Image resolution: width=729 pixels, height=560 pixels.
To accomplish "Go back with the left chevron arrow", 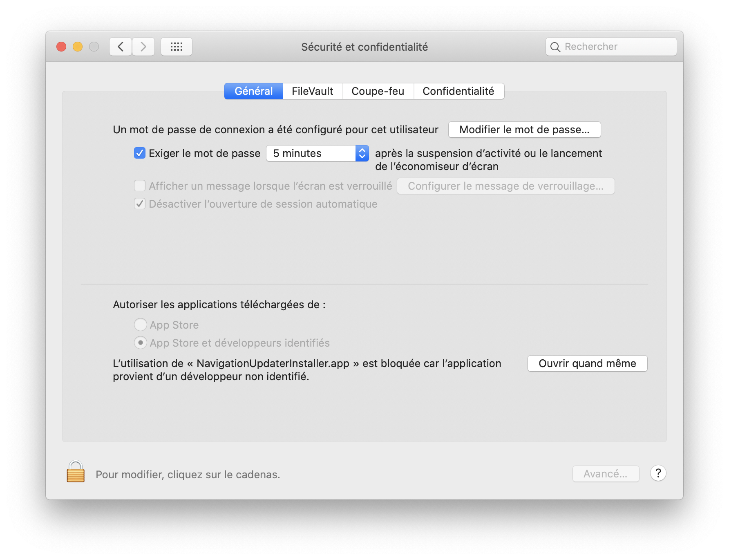I will (x=121, y=47).
